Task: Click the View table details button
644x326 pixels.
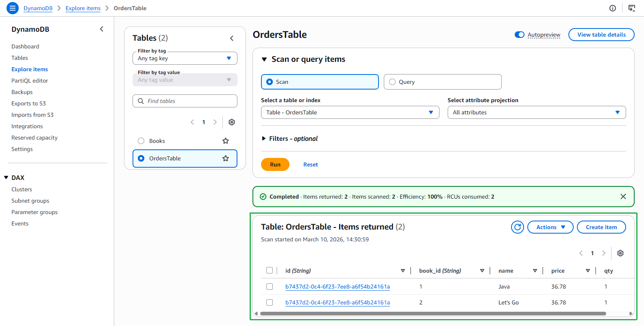Action: coord(601,35)
